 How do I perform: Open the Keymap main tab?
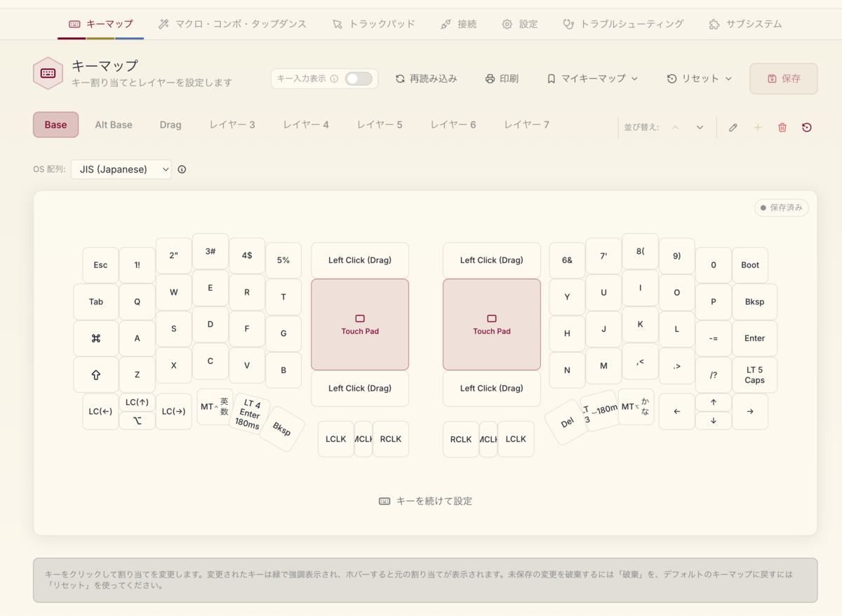[x=101, y=24]
